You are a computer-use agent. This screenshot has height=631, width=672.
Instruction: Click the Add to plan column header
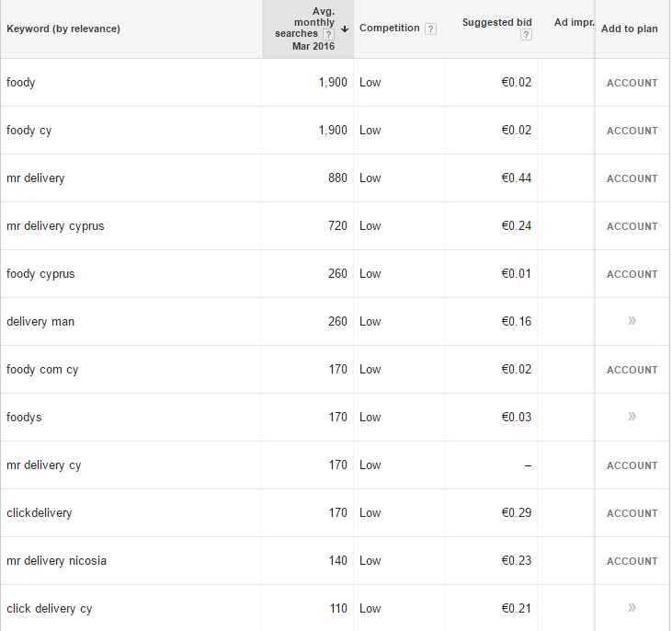coord(629,29)
